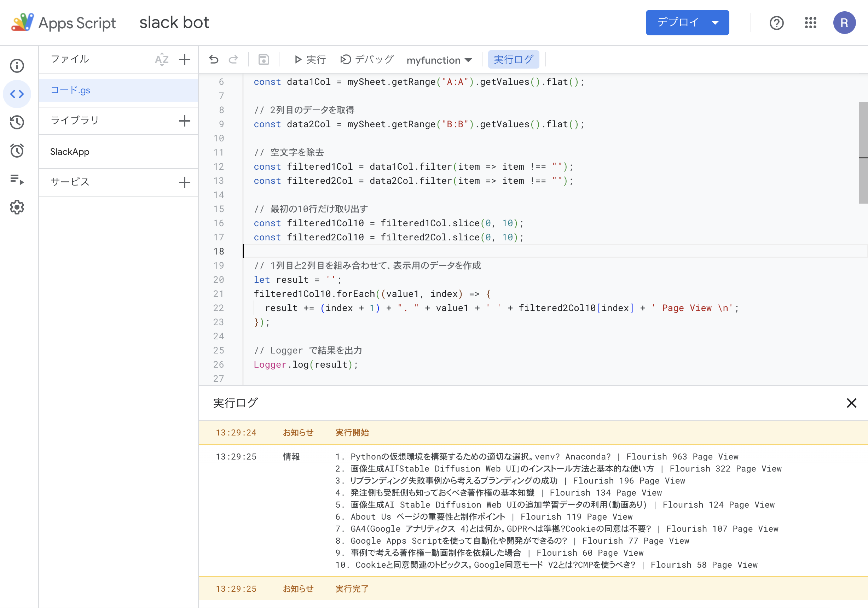Open the account avatar R
This screenshot has height=608, width=868.
(844, 23)
